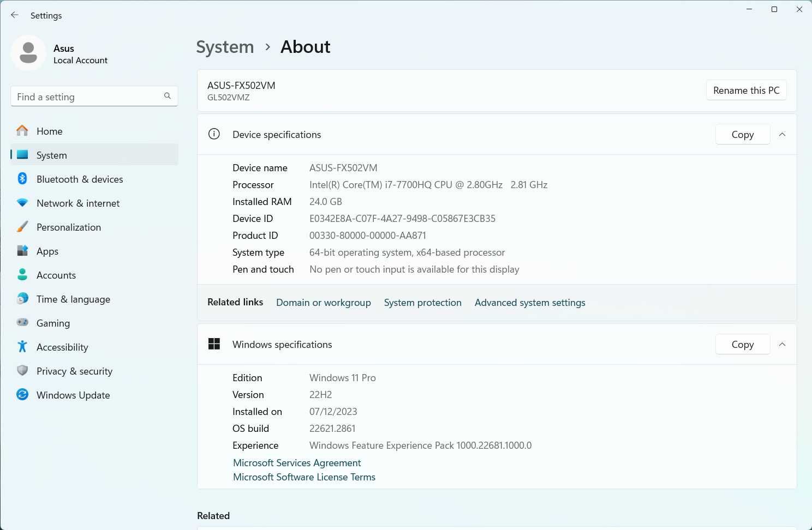This screenshot has height=530, width=812.
Task: Click the 64-bit operating system text
Action: click(407, 252)
